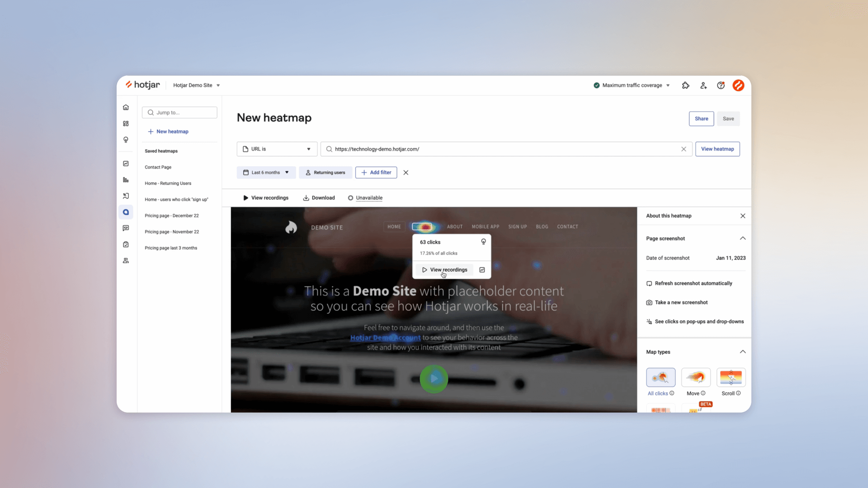The height and width of the screenshot is (488, 868).
Task: Open the Surveys clipboard icon in sidebar
Action: (126, 244)
